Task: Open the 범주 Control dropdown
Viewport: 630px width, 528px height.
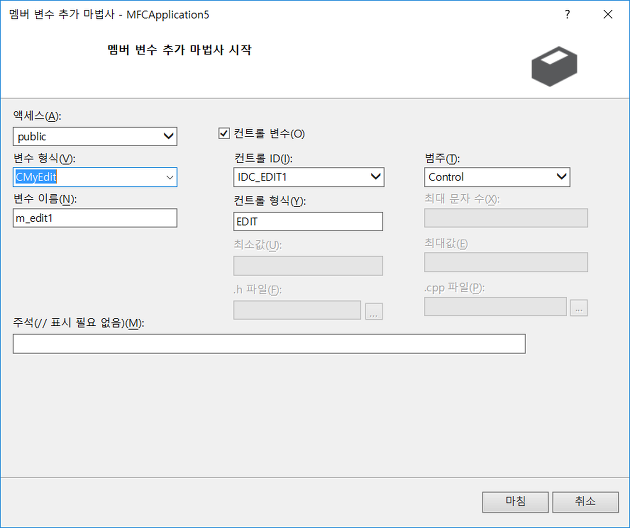Action: pyautogui.click(x=497, y=177)
